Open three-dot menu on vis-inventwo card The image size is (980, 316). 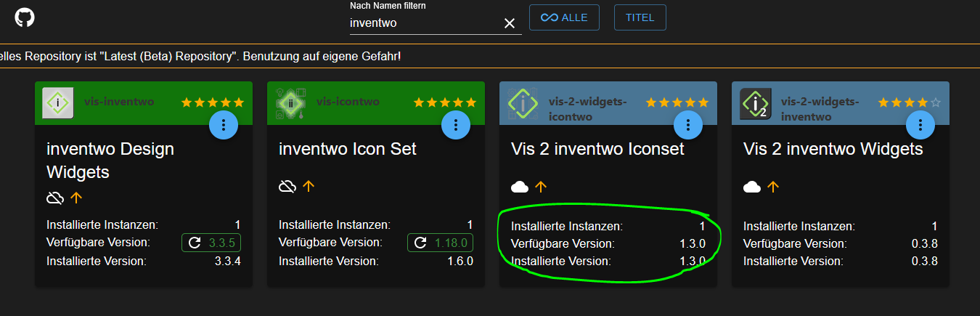coord(224,125)
